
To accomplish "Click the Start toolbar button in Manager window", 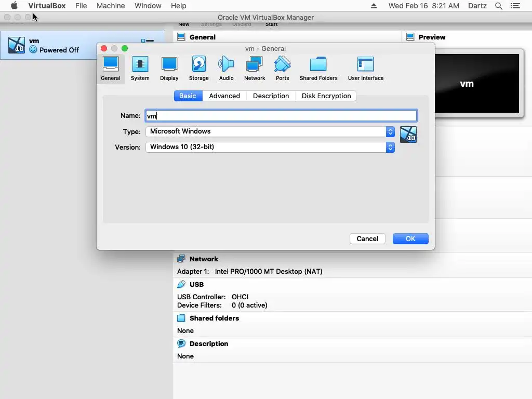I will [271, 24].
